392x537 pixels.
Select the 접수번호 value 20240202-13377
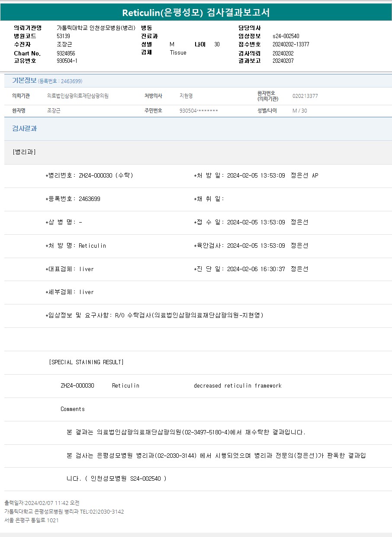coord(291,44)
